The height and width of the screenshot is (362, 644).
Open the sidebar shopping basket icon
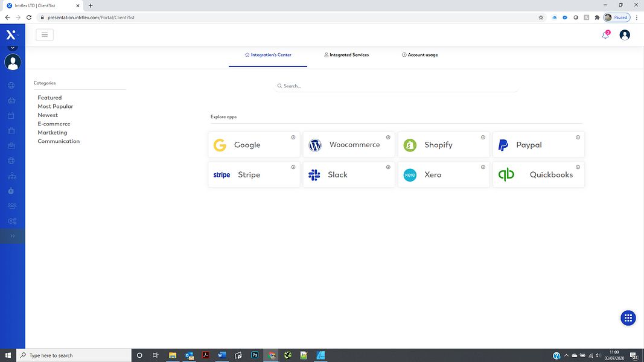[11, 101]
